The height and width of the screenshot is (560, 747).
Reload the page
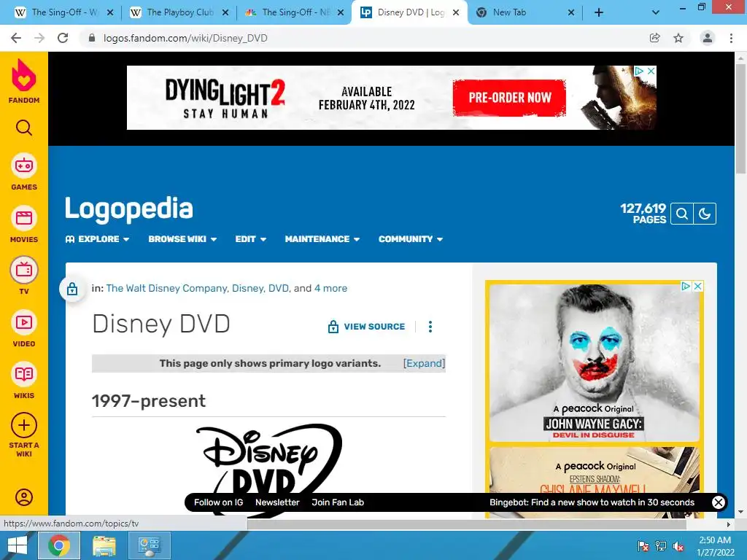pyautogui.click(x=63, y=38)
